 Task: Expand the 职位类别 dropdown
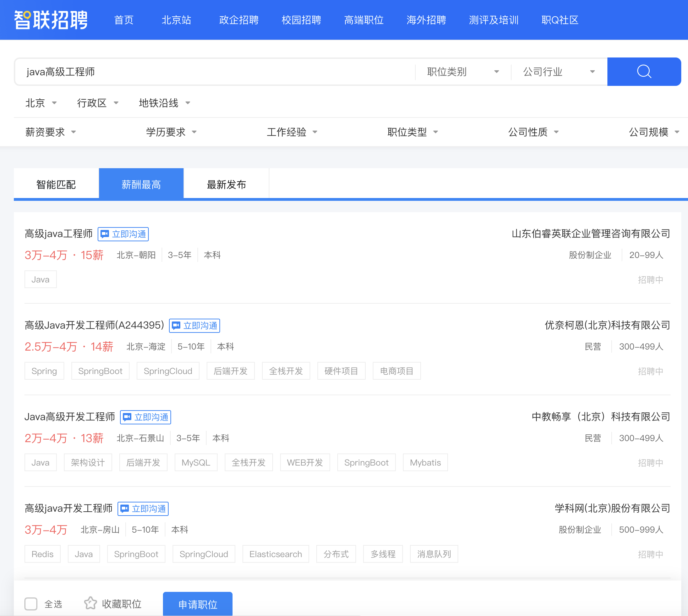click(x=463, y=72)
